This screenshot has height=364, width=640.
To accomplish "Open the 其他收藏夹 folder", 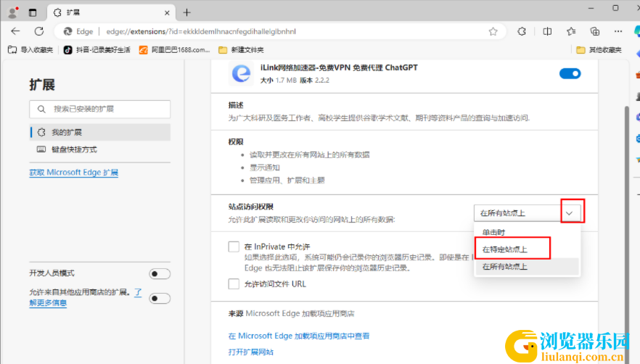I will tap(599, 50).
